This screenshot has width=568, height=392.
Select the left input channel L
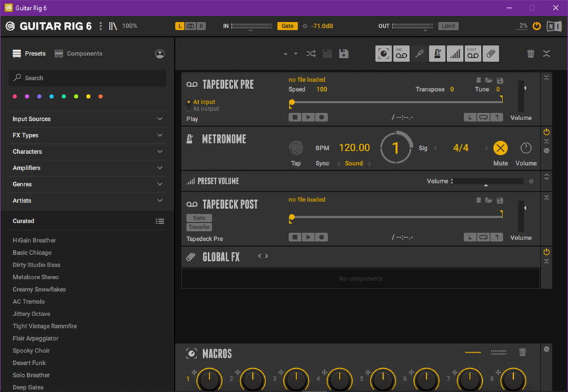[x=180, y=26]
